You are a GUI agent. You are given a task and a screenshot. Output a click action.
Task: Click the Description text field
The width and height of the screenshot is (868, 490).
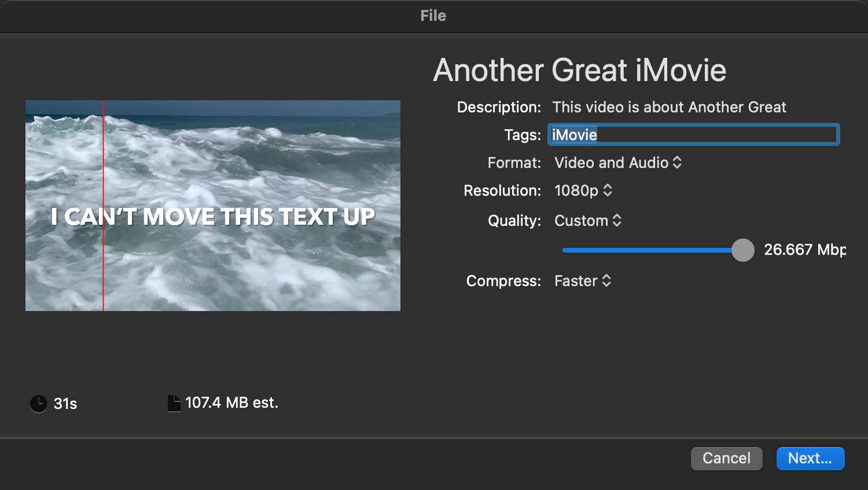tap(669, 107)
